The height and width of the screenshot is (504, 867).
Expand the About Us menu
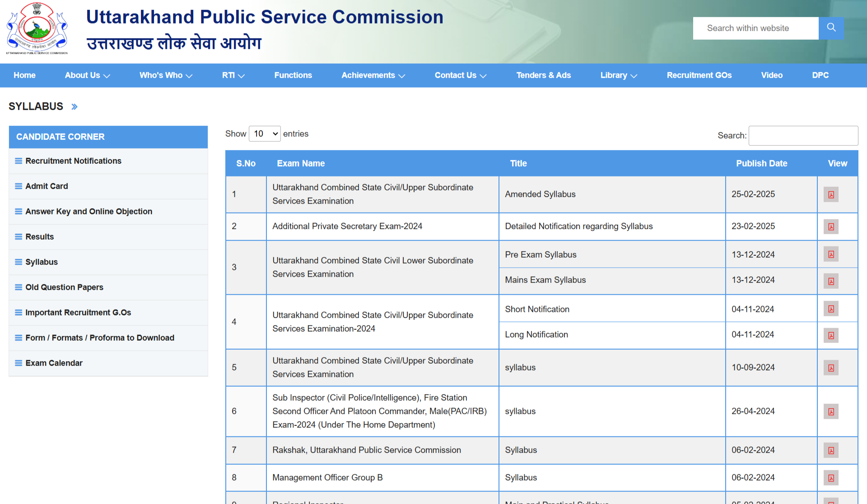(87, 75)
